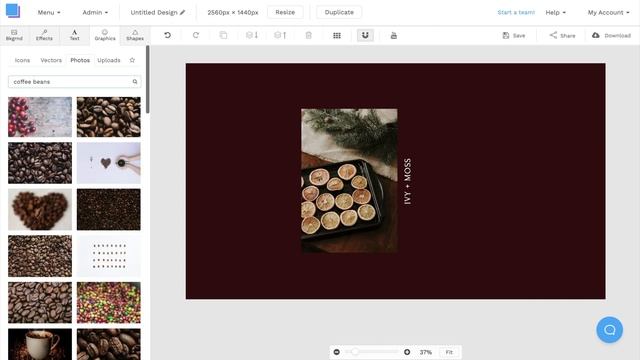This screenshot has height=360, width=640.
Task: Toggle the magnet snap icon
Action: tap(365, 36)
